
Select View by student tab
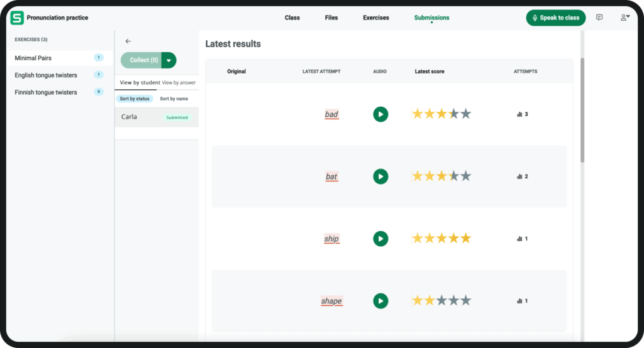click(x=140, y=82)
